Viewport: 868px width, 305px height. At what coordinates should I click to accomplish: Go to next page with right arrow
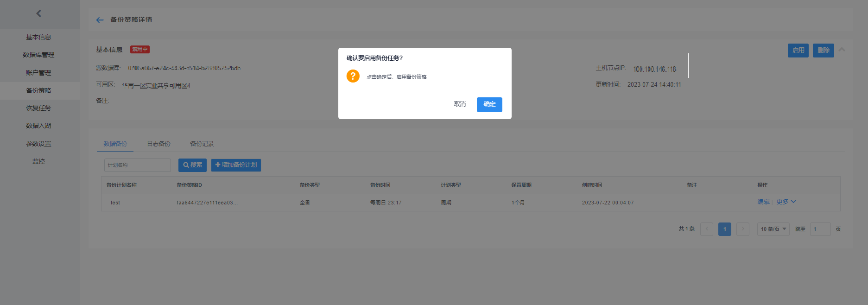pos(743,229)
